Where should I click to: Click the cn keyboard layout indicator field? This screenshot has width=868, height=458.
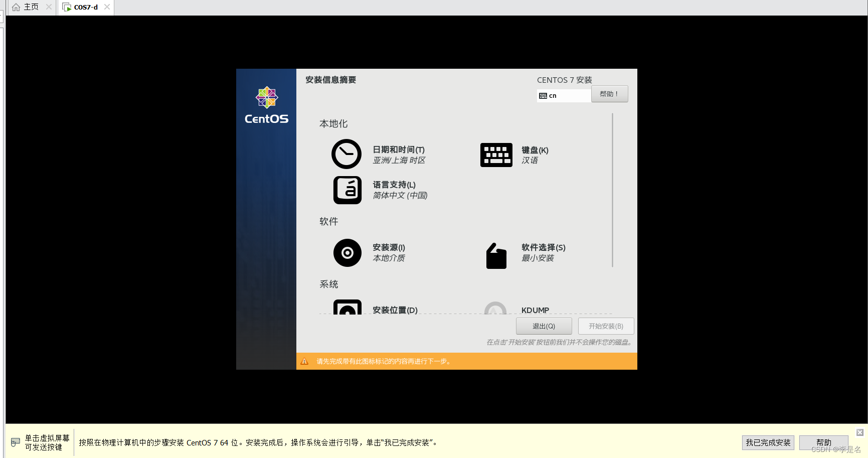pyautogui.click(x=564, y=96)
